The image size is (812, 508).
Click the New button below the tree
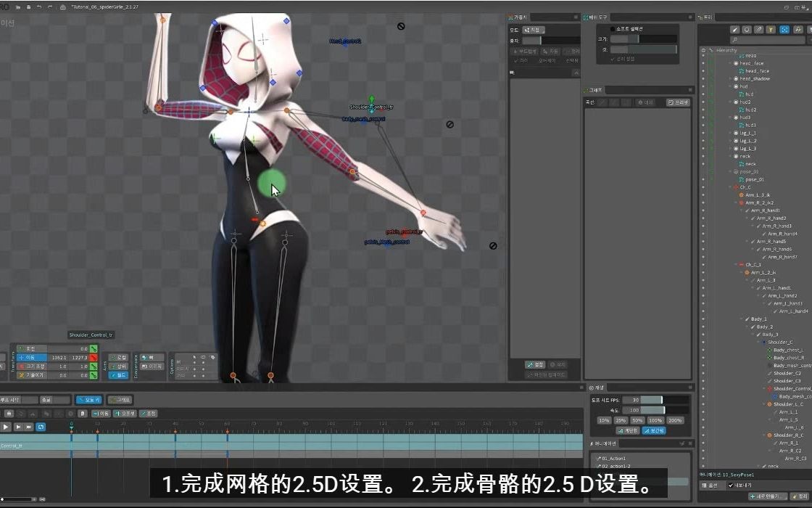click(768, 496)
